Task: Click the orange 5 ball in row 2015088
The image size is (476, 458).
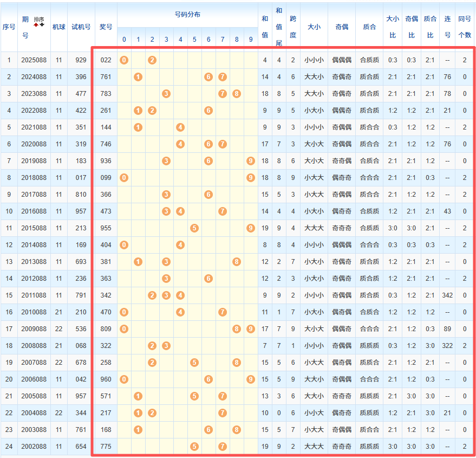Action: point(194,228)
